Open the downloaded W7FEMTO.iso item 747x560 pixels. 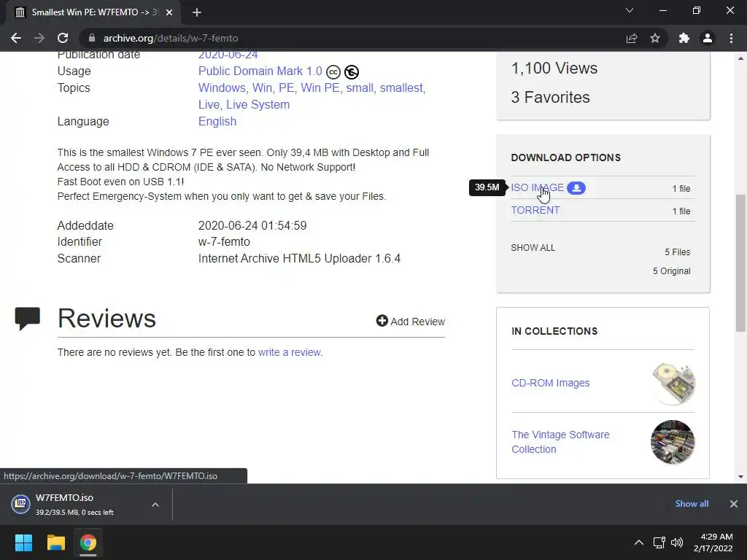[74, 505]
